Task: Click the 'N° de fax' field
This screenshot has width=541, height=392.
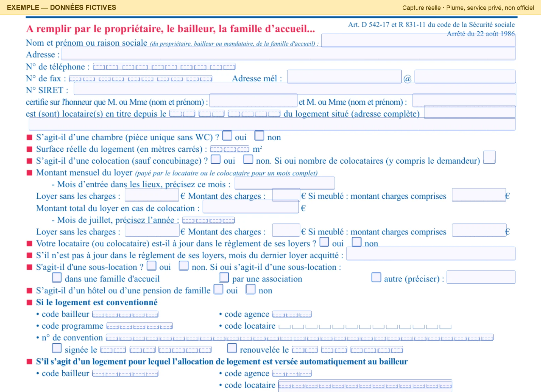Action: (141, 79)
